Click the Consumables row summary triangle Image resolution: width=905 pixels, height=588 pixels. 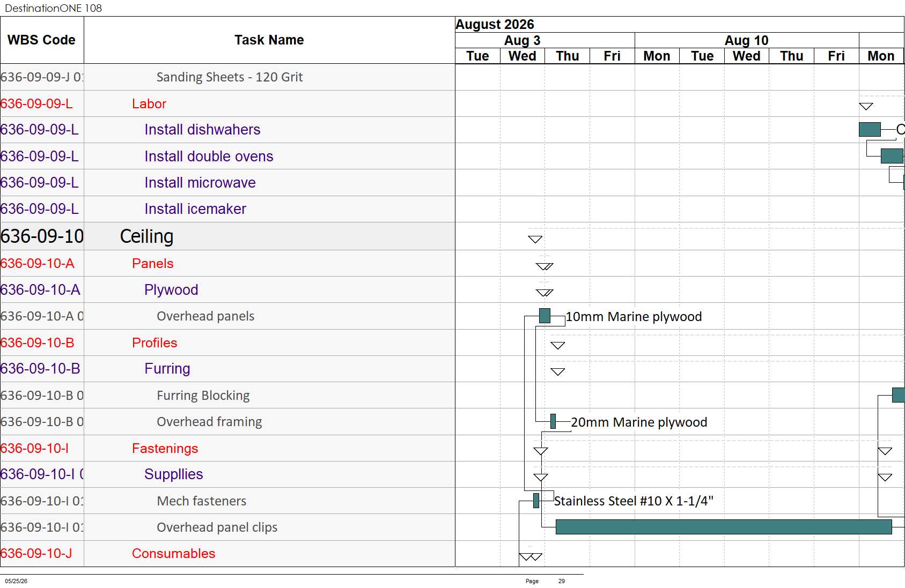pos(531,557)
